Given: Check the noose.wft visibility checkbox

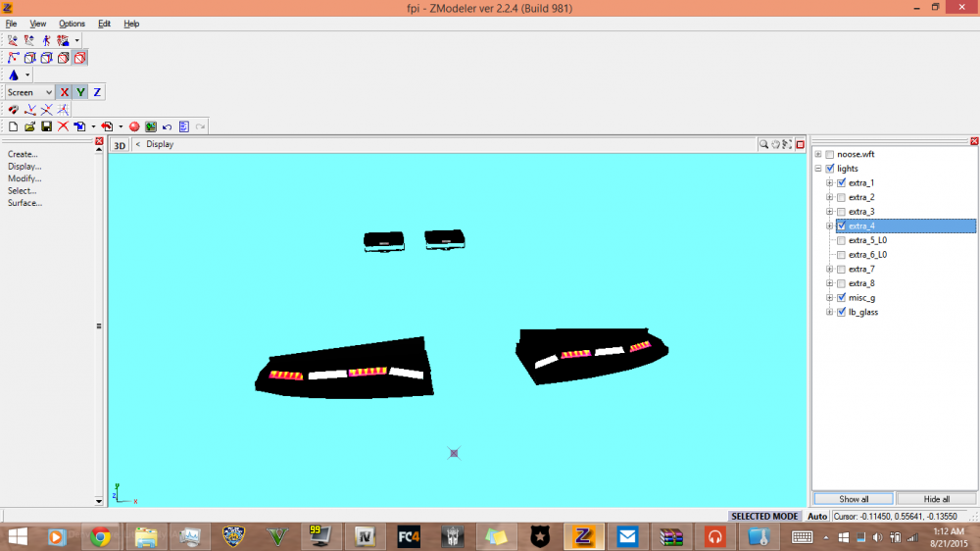Looking at the screenshot, I should 830,155.
